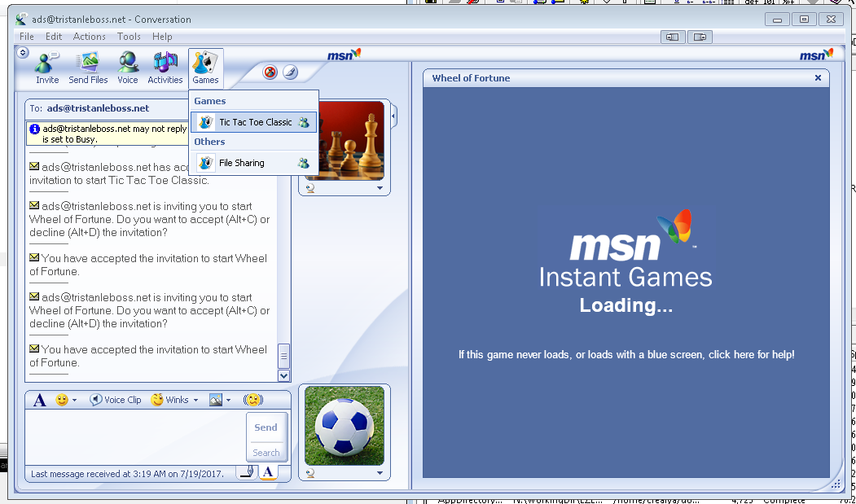
Task: Click envelope icon beside last accepted invitation
Action: point(34,348)
